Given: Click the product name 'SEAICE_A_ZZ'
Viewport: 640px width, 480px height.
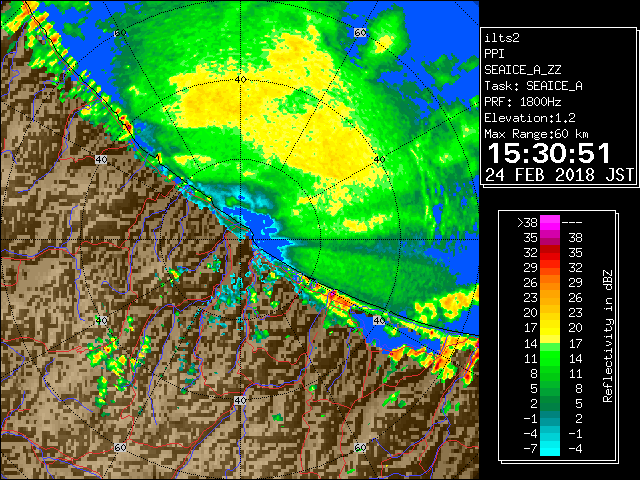Looking at the screenshot, I should pyautogui.click(x=522, y=70).
